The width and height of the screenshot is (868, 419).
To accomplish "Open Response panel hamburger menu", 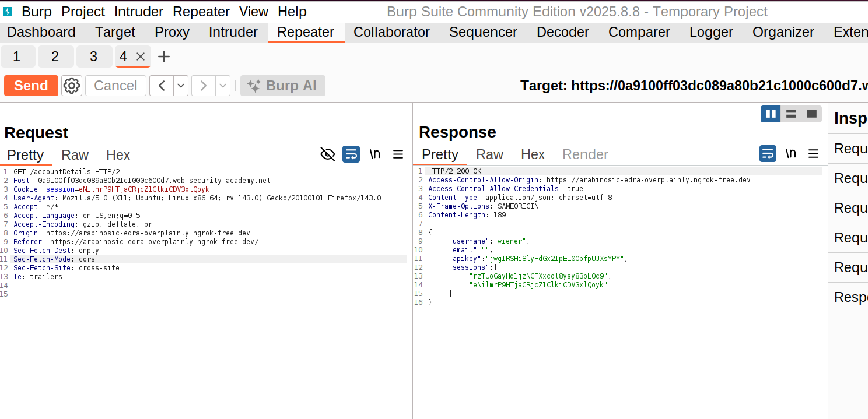I will (x=813, y=154).
